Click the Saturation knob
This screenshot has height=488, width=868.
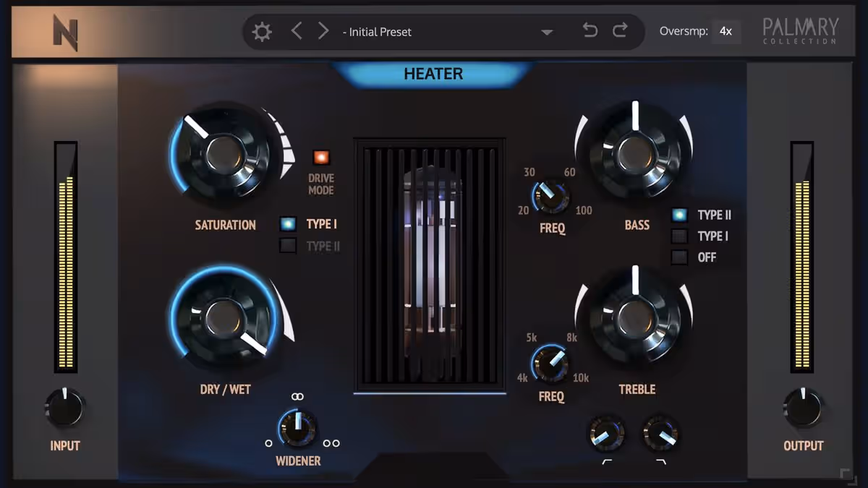[225, 154]
